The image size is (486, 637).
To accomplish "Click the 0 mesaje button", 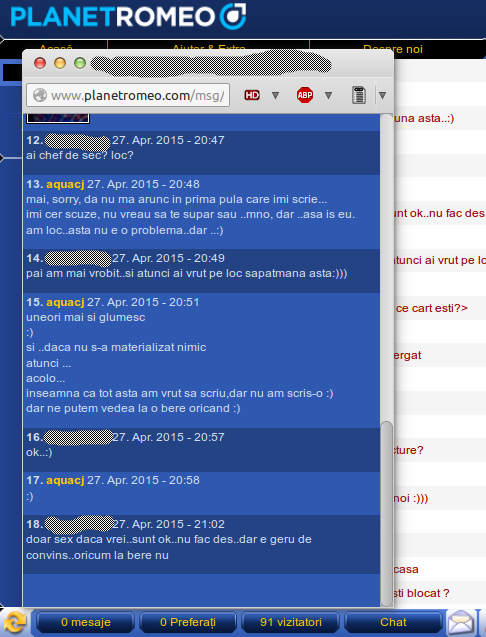I will (85, 622).
